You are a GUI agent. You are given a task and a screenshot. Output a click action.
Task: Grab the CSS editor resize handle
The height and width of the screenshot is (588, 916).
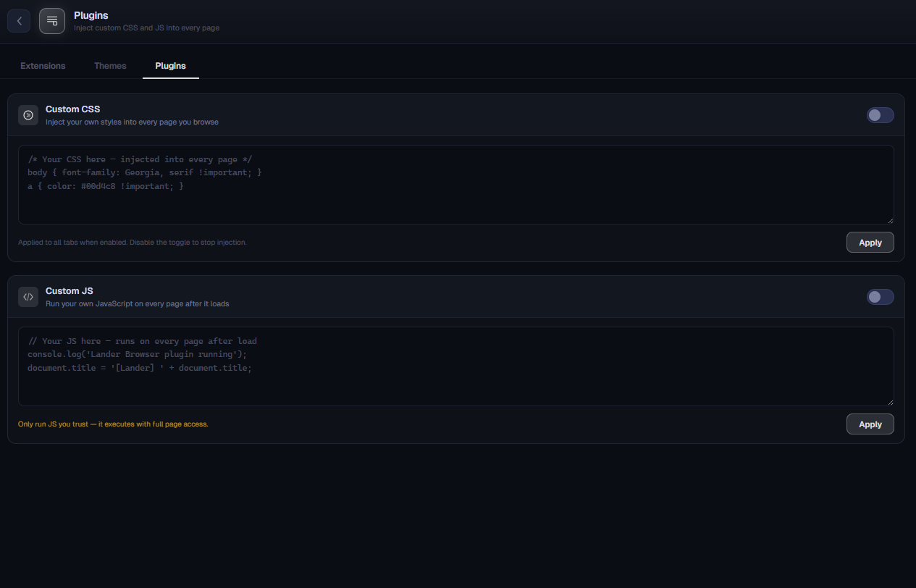tap(890, 220)
